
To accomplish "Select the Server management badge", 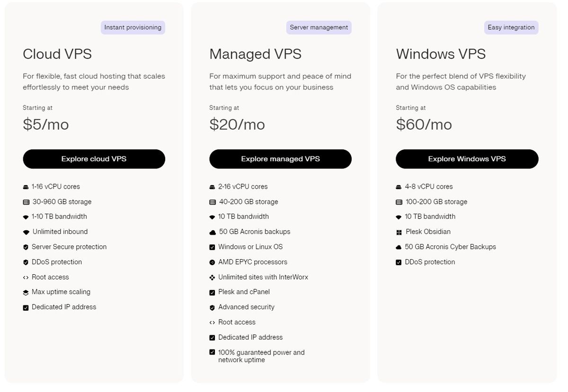I will tap(319, 27).
